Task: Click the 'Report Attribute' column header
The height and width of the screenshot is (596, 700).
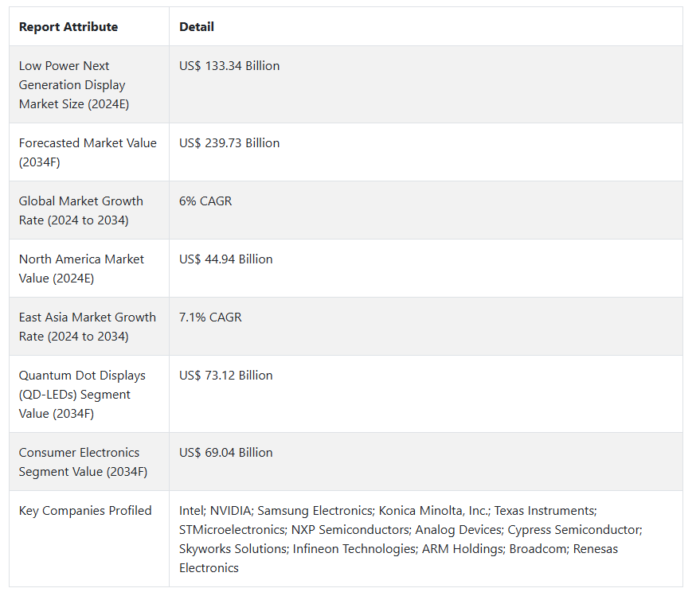Action: [68, 27]
